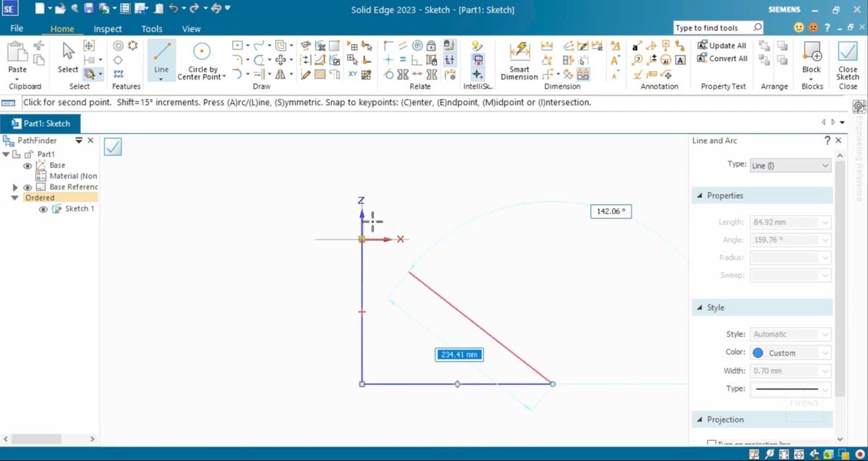Open the Paste dropdown arrow
868x461 pixels.
17,78
